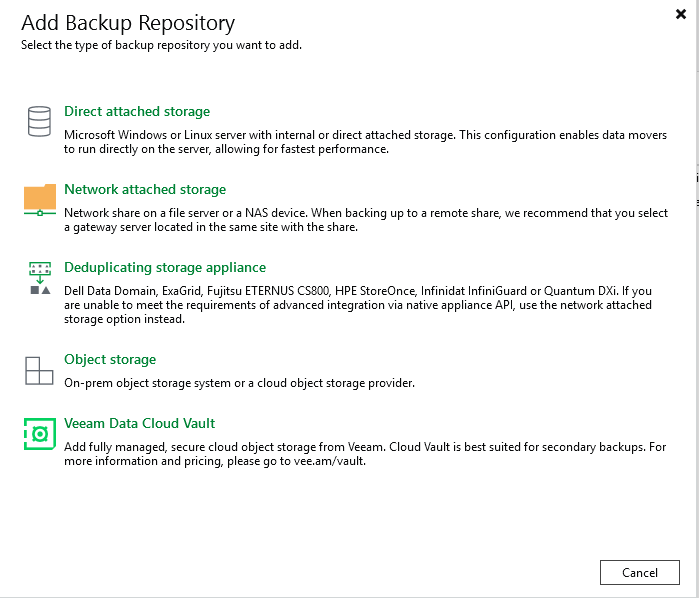699x598 pixels.
Task: Click the orange Network attached storage folder icon
Action: 39,199
